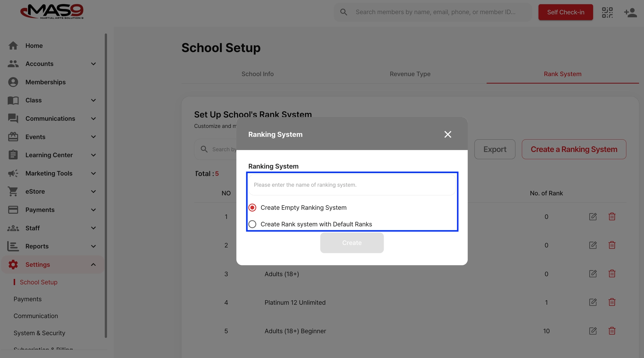
Task: Expand the Accounts sidebar menu
Action: 93,64
